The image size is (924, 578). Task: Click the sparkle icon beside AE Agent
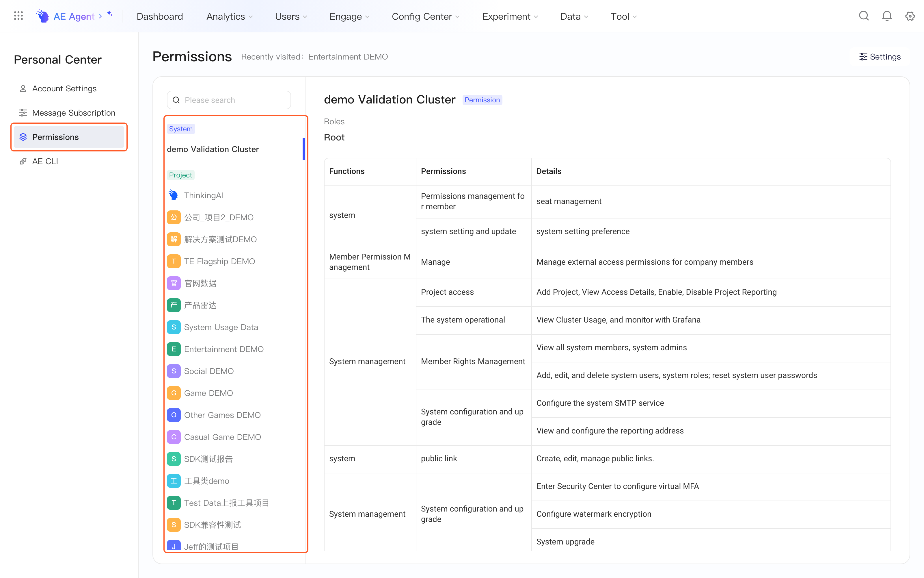pos(110,14)
